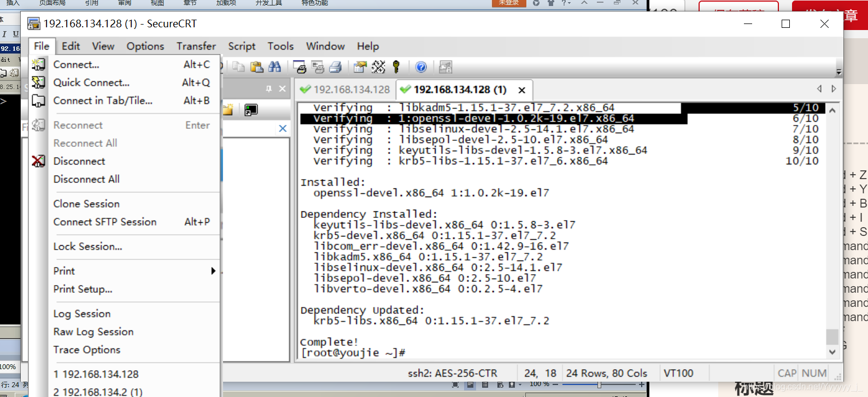Expand the Print submenu arrow

point(213,271)
